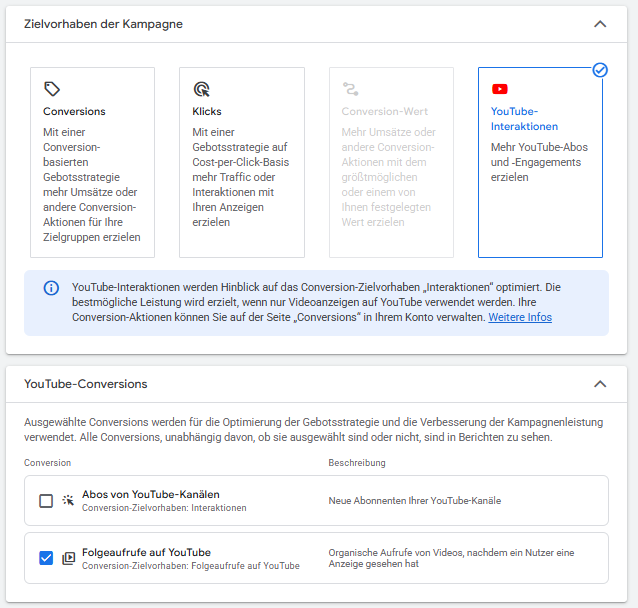The height and width of the screenshot is (608, 638).
Task: Click the Beschreibung column header
Action: 357,463
